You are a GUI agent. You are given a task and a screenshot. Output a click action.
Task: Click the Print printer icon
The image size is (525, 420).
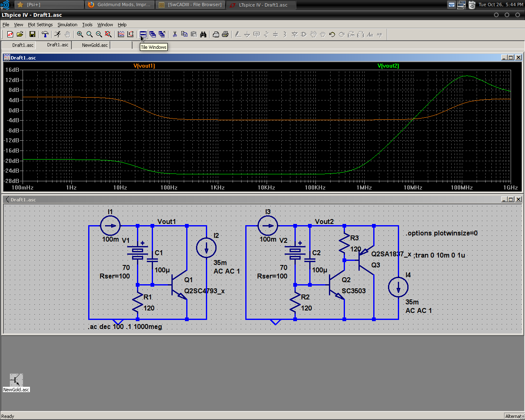pyautogui.click(x=225, y=34)
